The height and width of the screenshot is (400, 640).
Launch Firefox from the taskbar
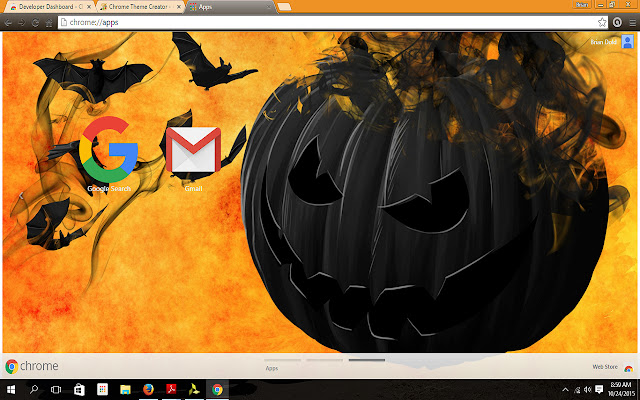click(148, 389)
